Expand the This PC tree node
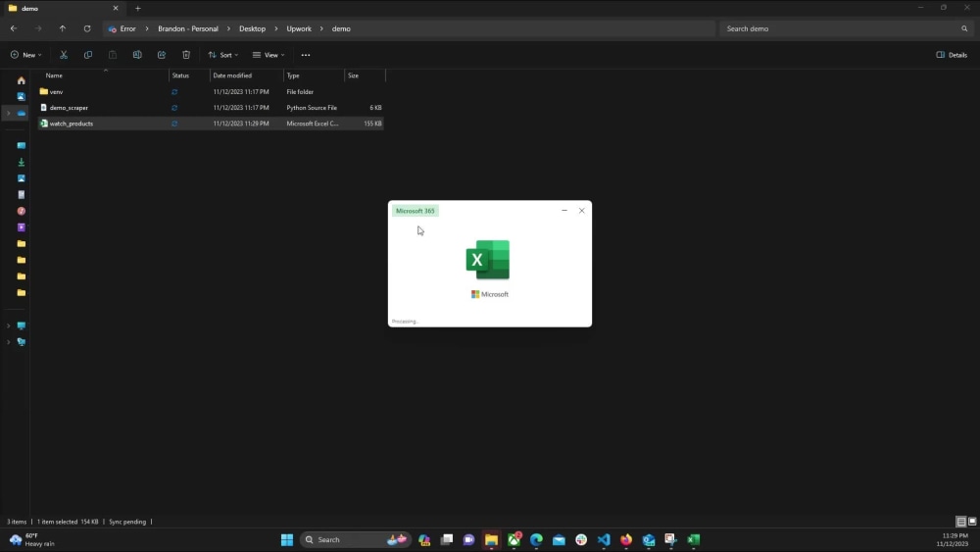The height and width of the screenshot is (552, 980). 8,326
